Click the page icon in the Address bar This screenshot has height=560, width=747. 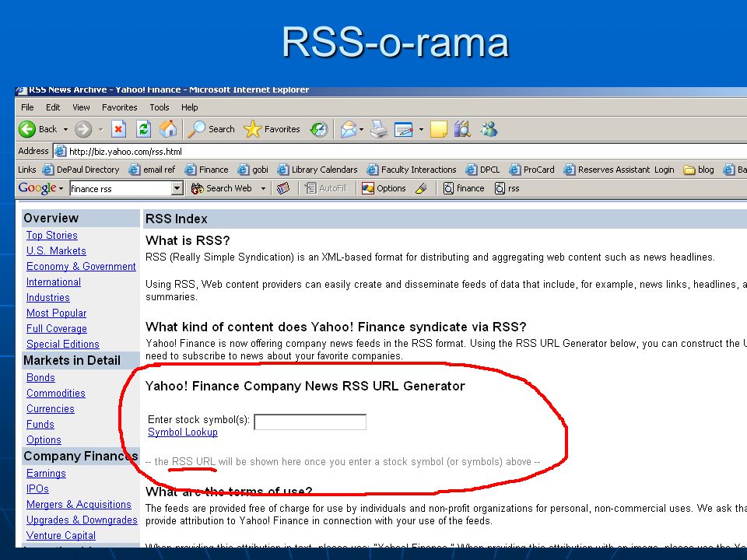(60, 152)
